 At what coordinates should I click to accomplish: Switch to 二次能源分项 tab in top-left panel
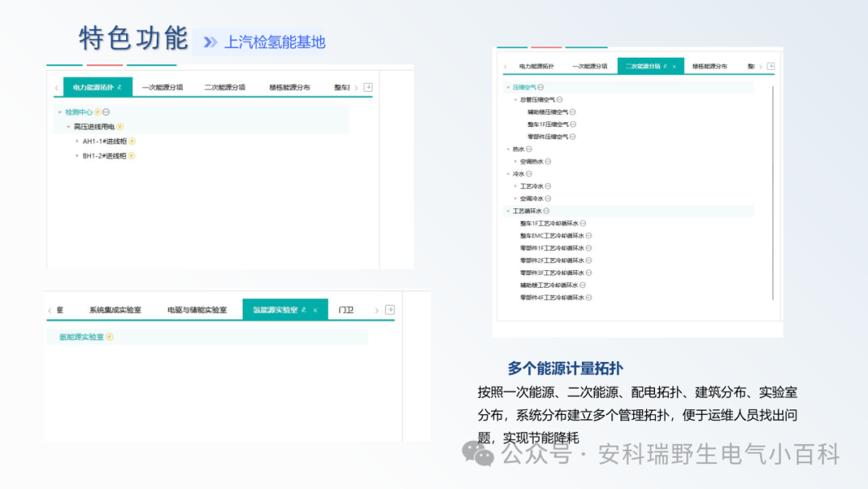point(225,88)
